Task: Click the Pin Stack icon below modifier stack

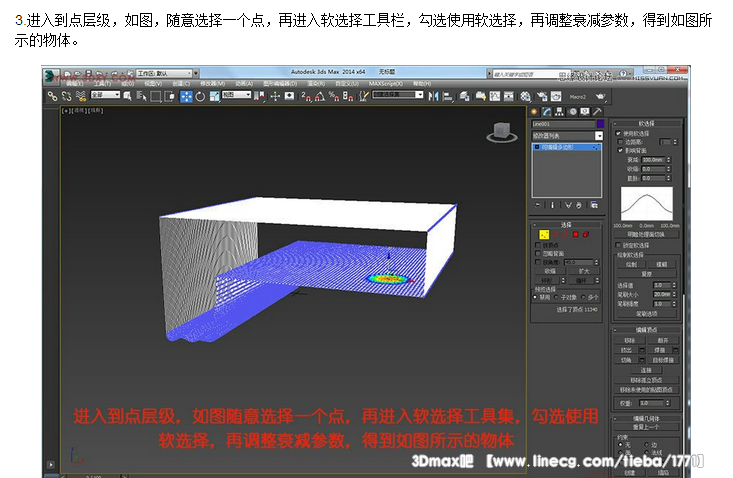Action: [538, 205]
